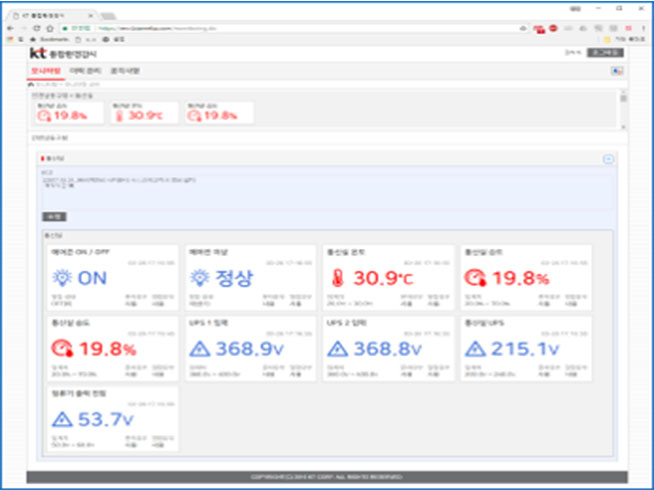Click the red extension icon left of the stop-sign icon
Viewport: 654px width, 490px height.
pos(539,29)
